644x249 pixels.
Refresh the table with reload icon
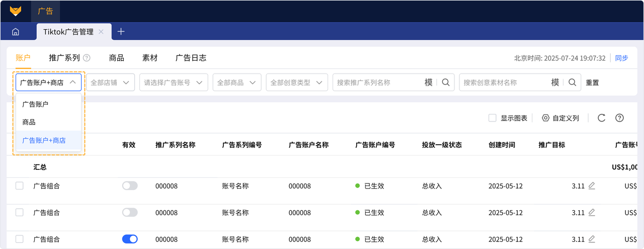coord(601,118)
